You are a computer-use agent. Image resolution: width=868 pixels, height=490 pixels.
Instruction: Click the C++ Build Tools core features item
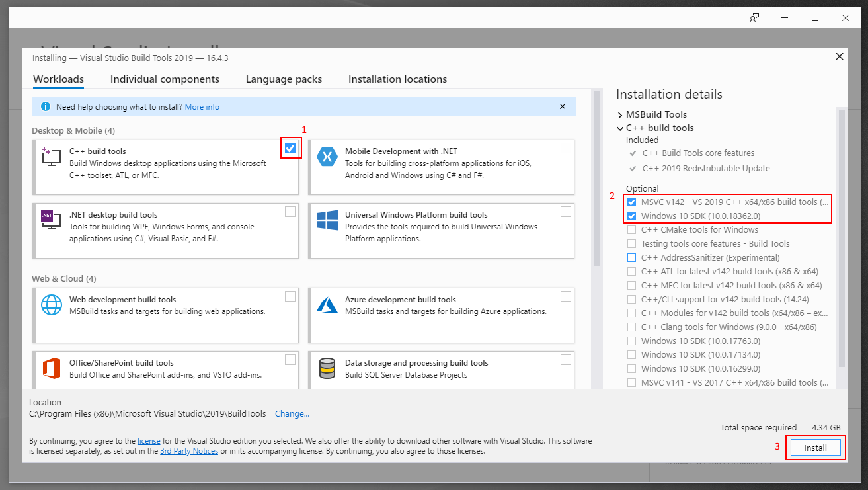pyautogui.click(x=698, y=153)
